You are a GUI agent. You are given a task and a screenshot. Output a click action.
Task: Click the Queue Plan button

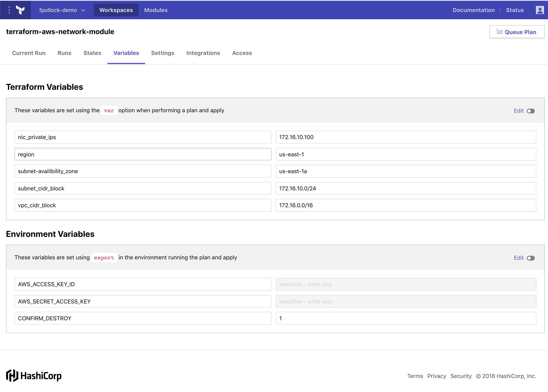point(517,32)
